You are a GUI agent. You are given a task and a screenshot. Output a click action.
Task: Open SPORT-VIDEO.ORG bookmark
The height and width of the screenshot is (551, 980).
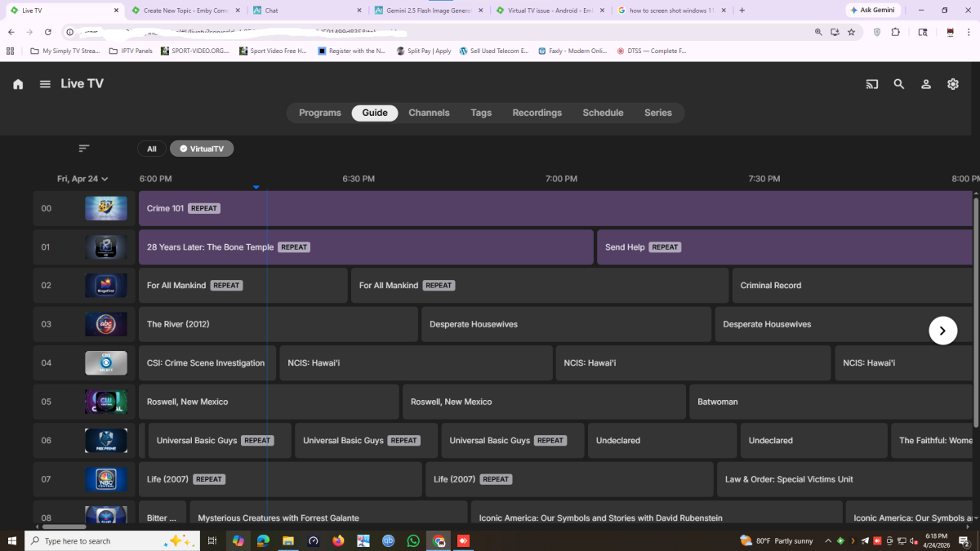click(195, 51)
